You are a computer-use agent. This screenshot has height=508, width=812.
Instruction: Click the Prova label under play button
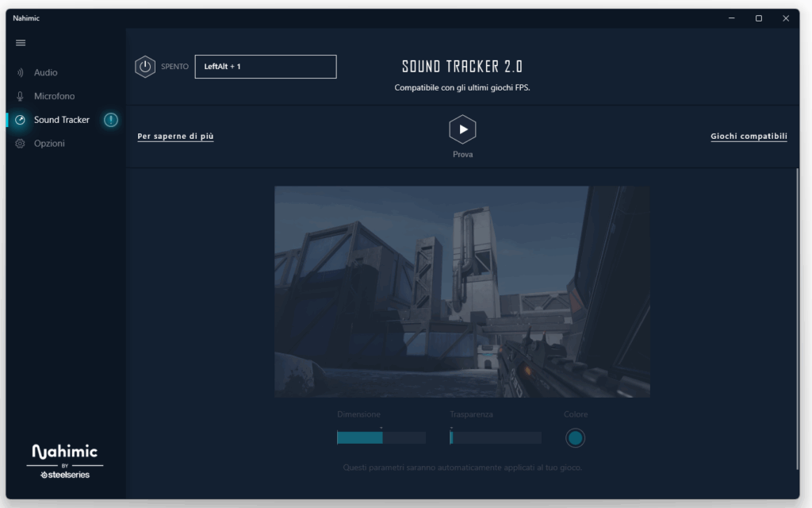462,155
